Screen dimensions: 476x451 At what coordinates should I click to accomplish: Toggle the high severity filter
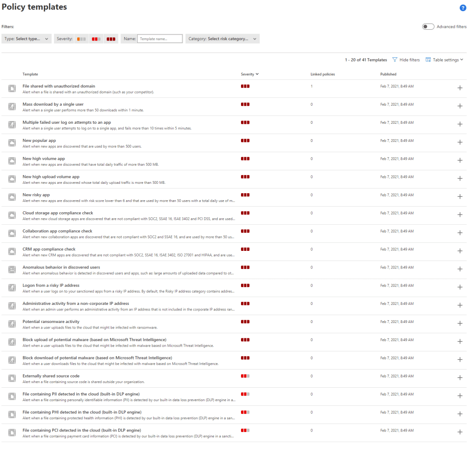click(111, 39)
